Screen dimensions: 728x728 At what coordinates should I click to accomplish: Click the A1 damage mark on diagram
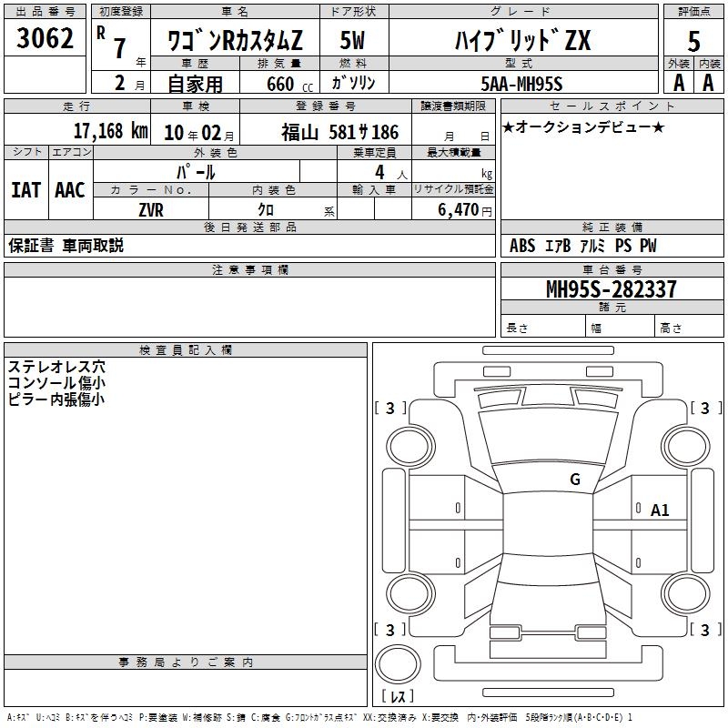[x=660, y=511]
